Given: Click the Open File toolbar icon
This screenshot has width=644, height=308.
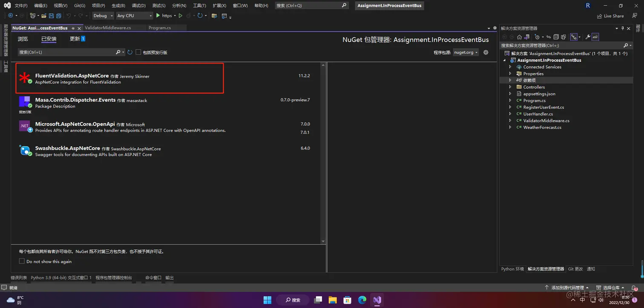Looking at the screenshot, I should point(44,16).
